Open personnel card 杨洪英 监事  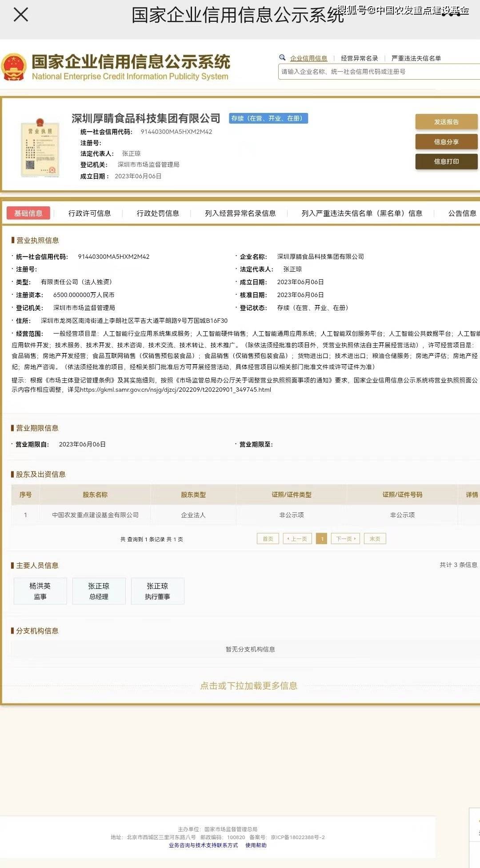pyautogui.click(x=40, y=591)
